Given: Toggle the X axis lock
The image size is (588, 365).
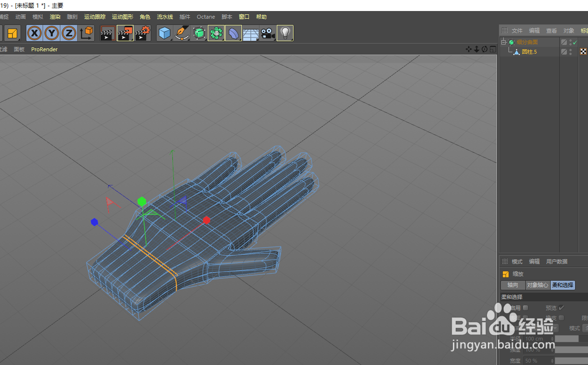Looking at the screenshot, I should [x=34, y=33].
